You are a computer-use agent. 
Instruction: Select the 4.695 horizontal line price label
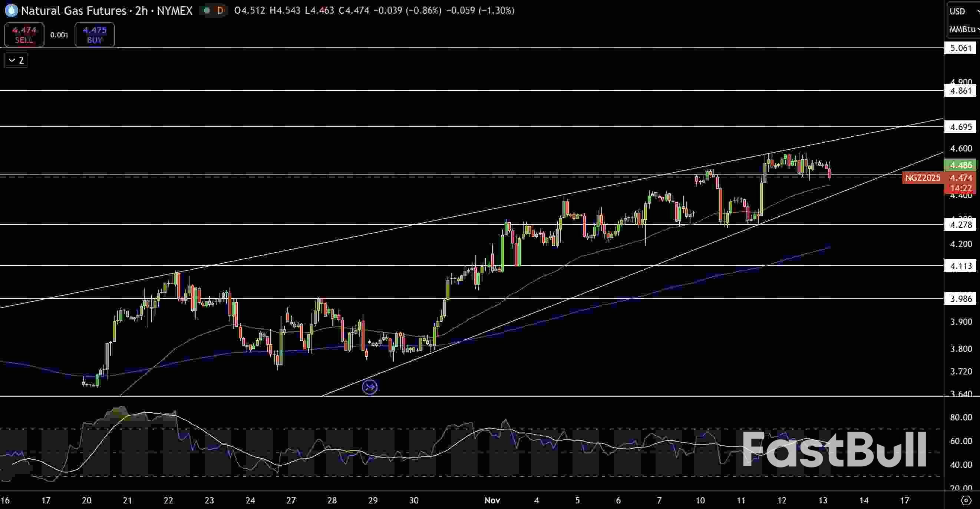point(960,127)
